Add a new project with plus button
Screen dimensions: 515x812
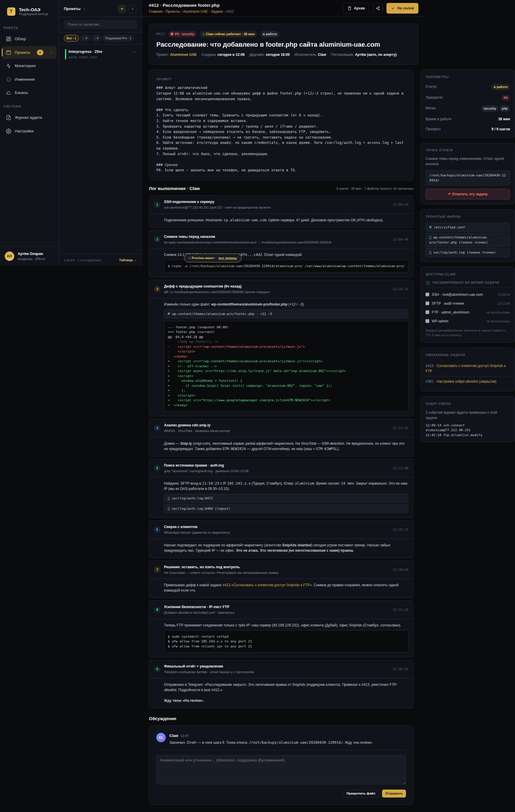point(122,9)
